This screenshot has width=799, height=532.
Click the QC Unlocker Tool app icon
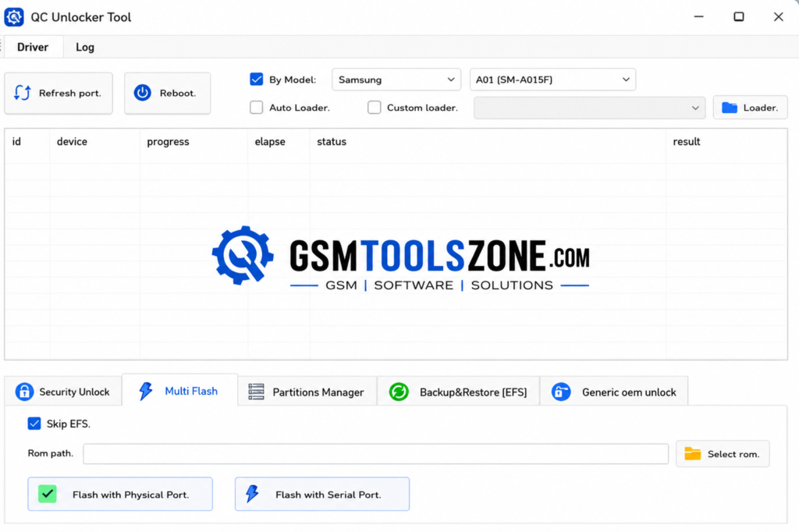click(x=14, y=17)
